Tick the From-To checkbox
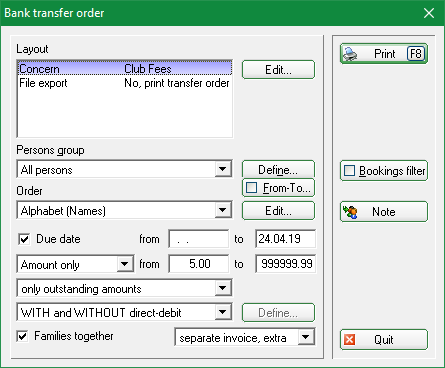Viewport: 445px width, 368px height. (251, 188)
